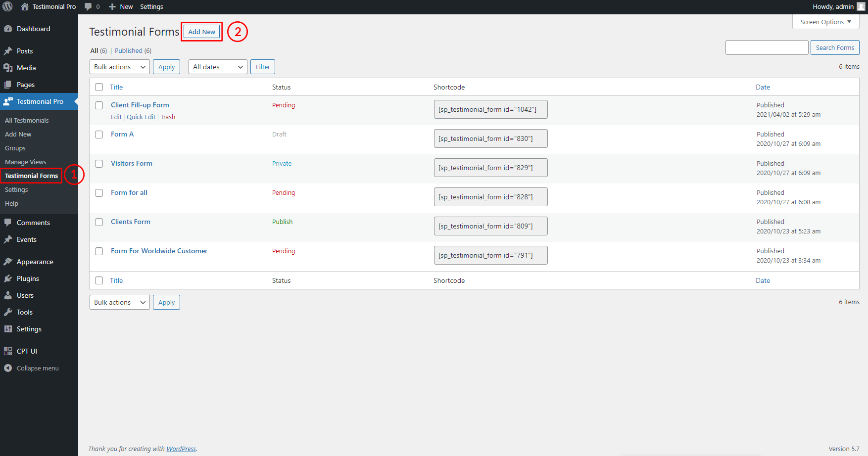
Task: Click the WordPress logo icon in admin bar
Action: pyautogui.click(x=7, y=6)
